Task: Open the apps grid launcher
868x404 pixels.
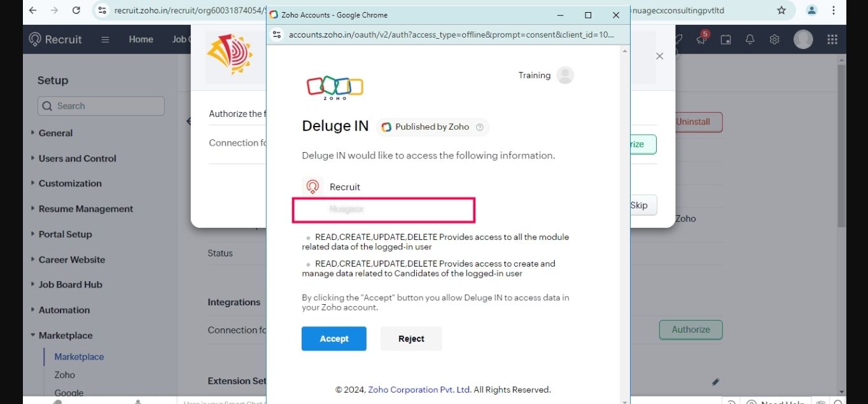Action: 832,39
